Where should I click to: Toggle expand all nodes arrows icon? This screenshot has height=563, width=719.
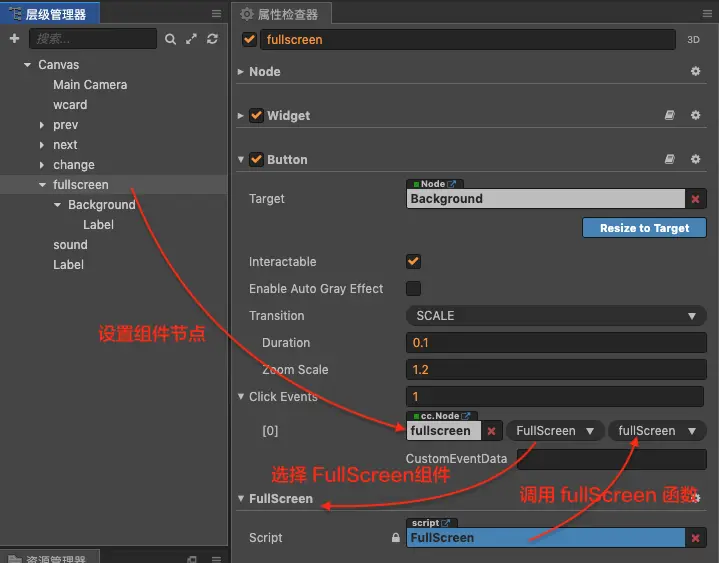191,39
